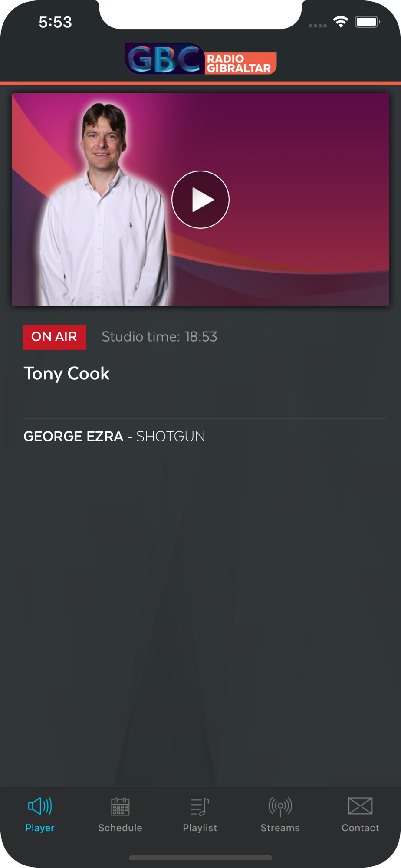Screen dimensions: 401x868
Task: Tap the GBC Radio Gibraltar logo
Action: tap(200, 59)
